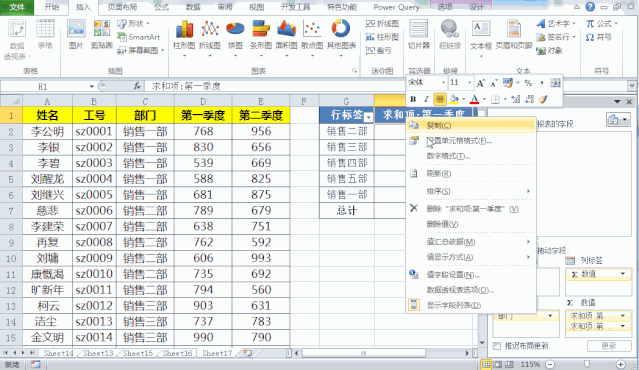Insert a Line chart (折线图)
Viewport: 639px width, 370px height.
click(x=209, y=37)
